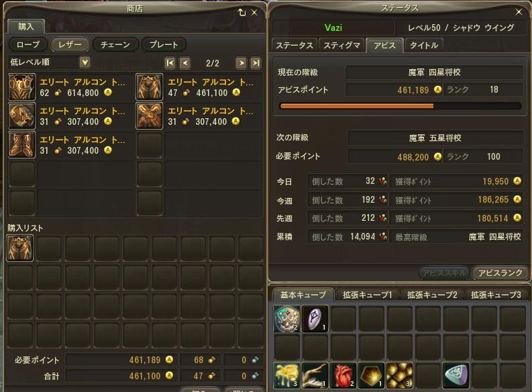Select the チェーン armor type filter
This screenshot has height=392, width=532.
(x=115, y=44)
